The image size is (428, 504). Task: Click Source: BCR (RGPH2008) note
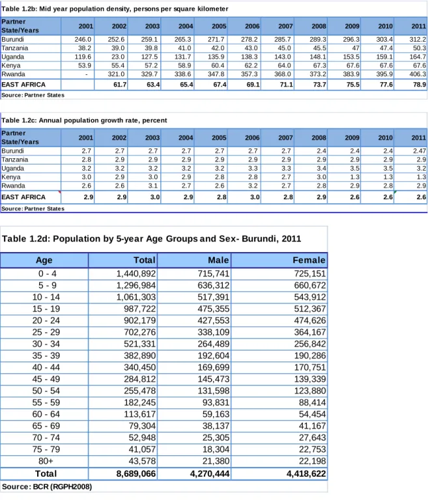(x=47, y=486)
